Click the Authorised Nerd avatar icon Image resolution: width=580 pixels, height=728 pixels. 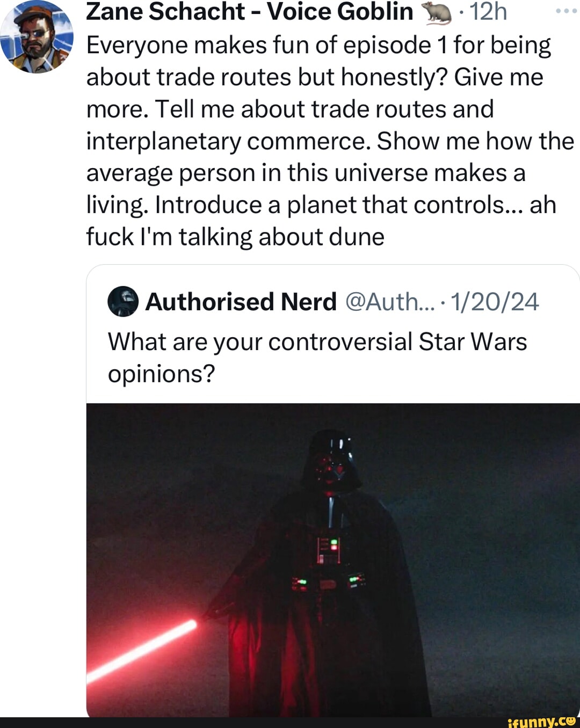pyautogui.click(x=124, y=301)
